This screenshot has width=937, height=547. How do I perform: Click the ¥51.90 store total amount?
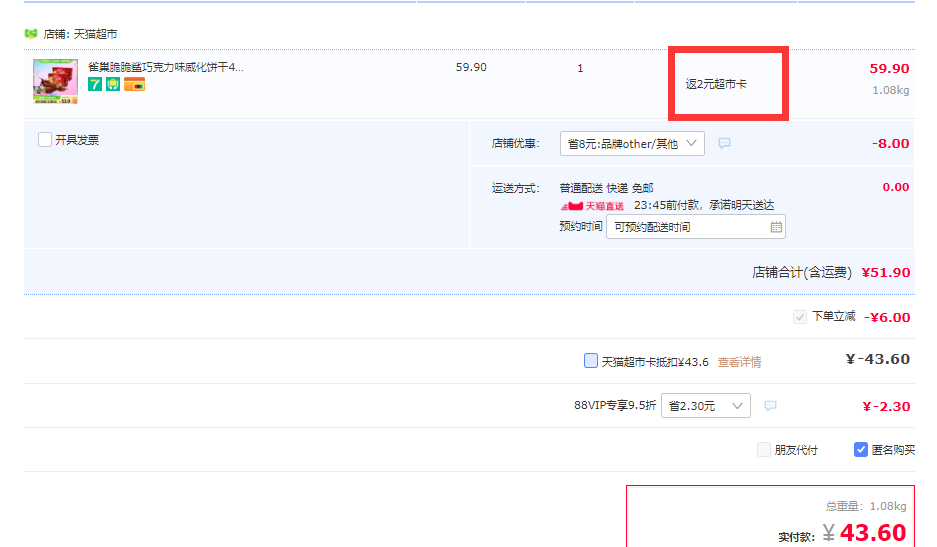[x=886, y=273]
